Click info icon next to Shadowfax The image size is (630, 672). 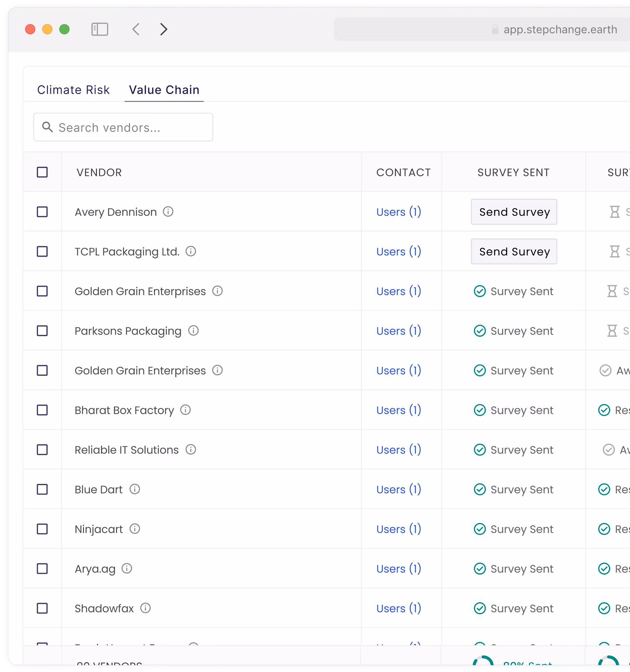(146, 608)
